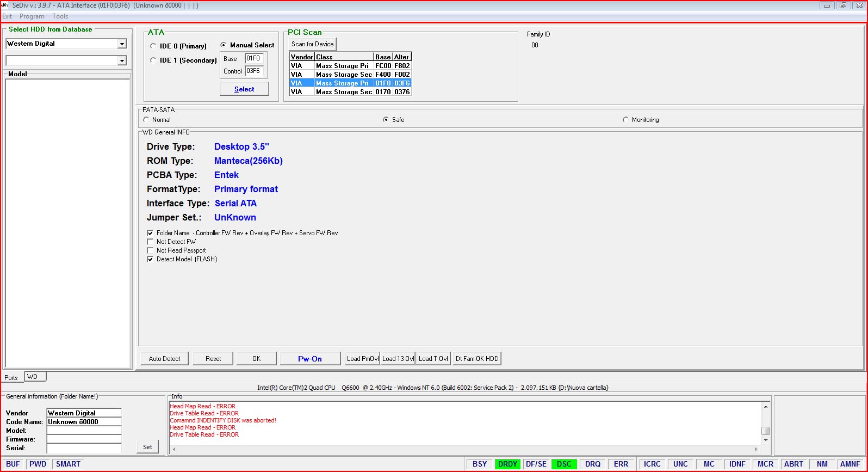868x472 pixels.
Task: Click the Info log vertical scrollbar thumb
Action: click(766, 431)
